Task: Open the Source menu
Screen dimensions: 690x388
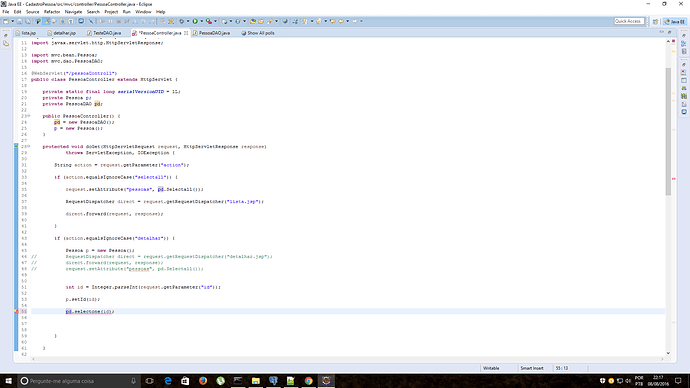Action: click(x=33, y=12)
